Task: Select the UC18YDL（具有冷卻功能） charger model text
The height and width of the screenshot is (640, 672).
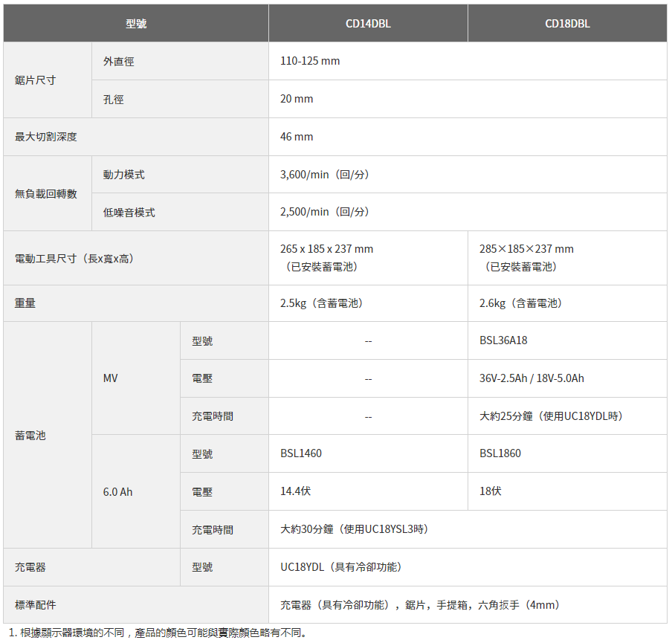Action: point(340,566)
